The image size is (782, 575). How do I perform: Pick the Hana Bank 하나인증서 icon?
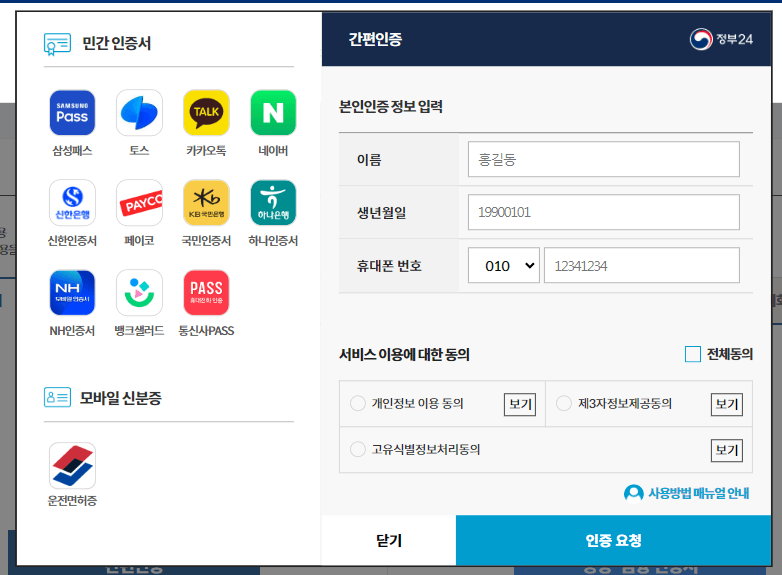pyautogui.click(x=273, y=202)
